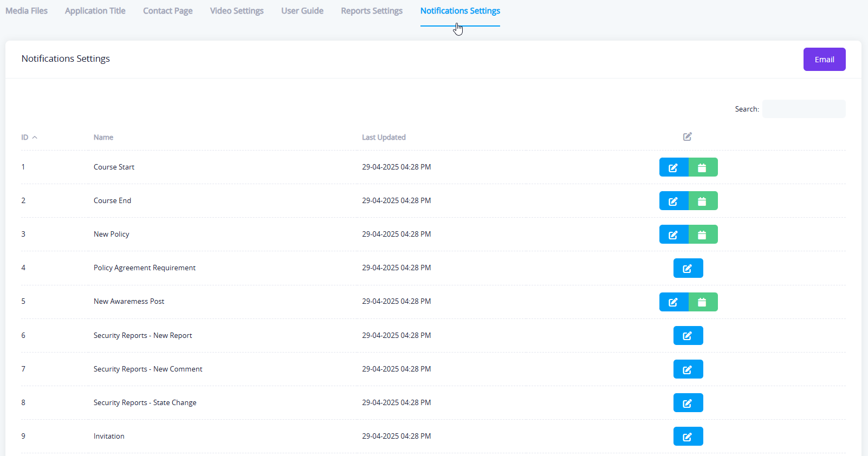Open schedule calendar for Course Start

703,167
